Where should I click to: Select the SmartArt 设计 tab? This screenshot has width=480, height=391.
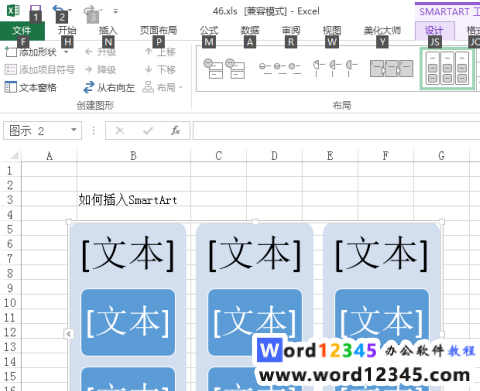click(x=434, y=31)
